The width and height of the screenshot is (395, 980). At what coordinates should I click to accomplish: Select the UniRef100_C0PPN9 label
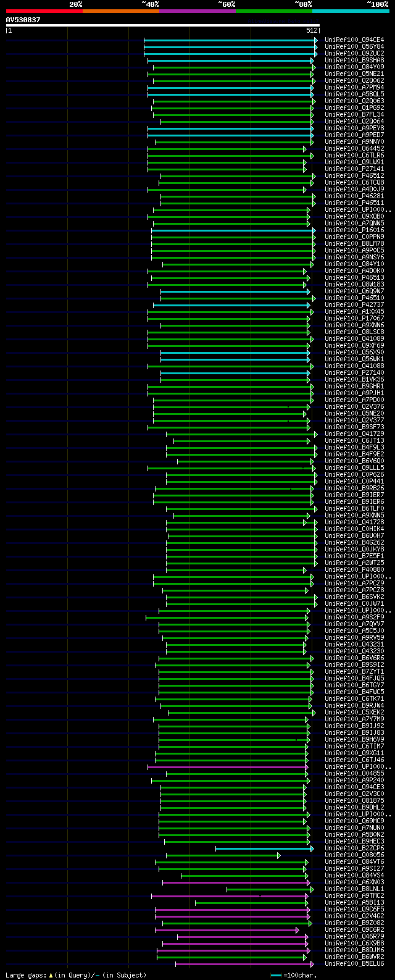354,237
